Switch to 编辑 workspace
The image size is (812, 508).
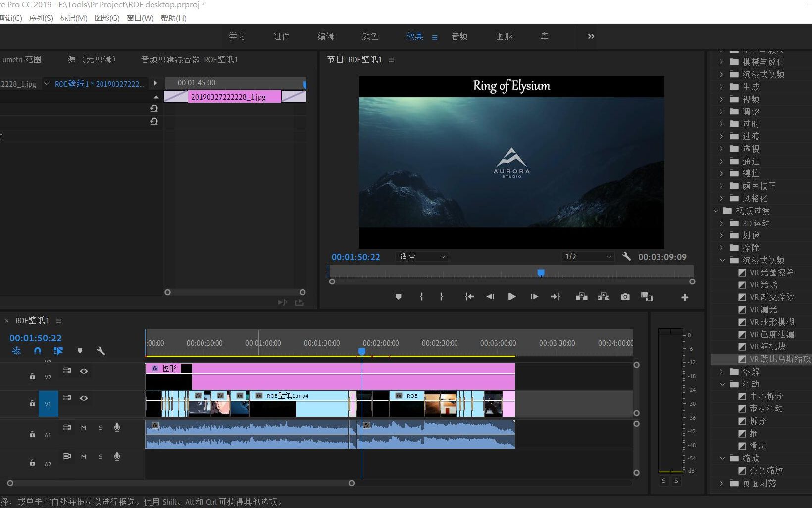pyautogui.click(x=326, y=36)
